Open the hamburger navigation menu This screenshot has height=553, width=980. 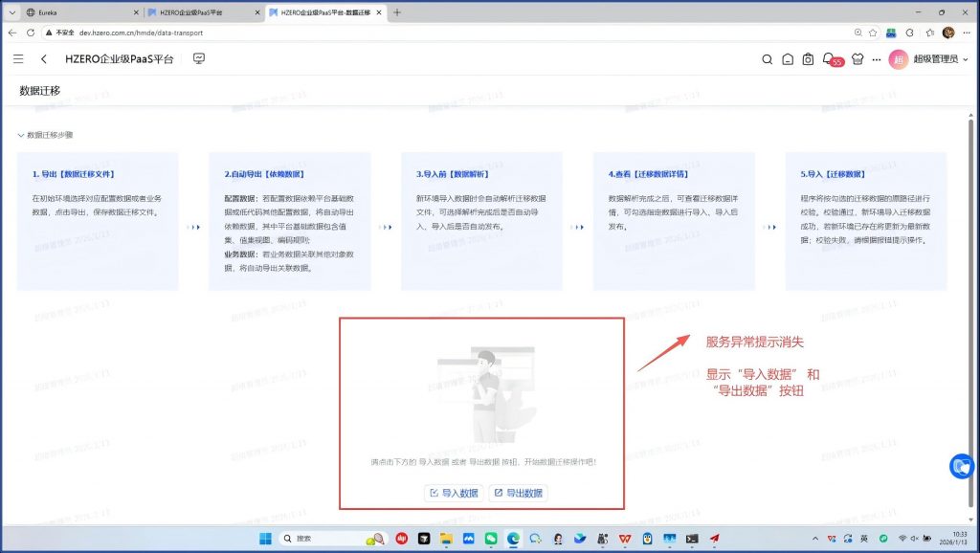tap(18, 59)
